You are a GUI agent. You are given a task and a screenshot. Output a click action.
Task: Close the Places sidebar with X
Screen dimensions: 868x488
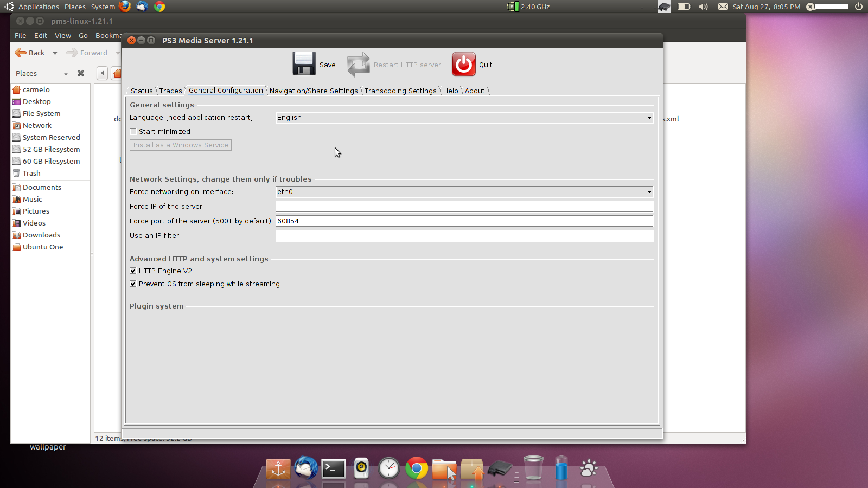coord(81,73)
